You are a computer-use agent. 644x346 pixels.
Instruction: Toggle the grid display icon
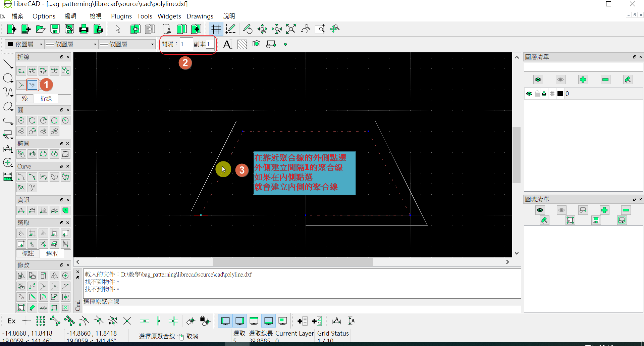pos(216,29)
